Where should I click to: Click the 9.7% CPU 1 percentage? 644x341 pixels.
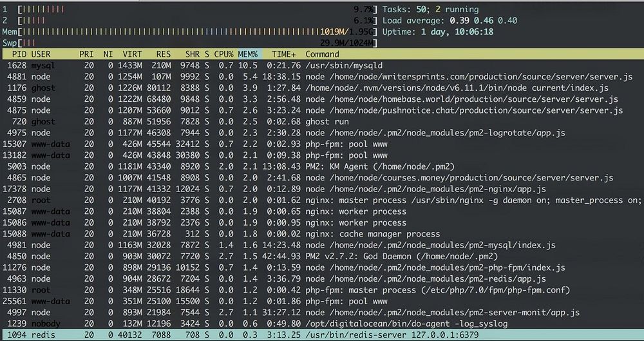[x=363, y=9]
